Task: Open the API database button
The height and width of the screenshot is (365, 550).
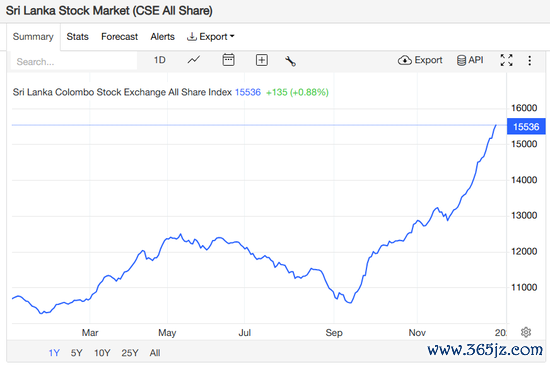Action: click(470, 60)
